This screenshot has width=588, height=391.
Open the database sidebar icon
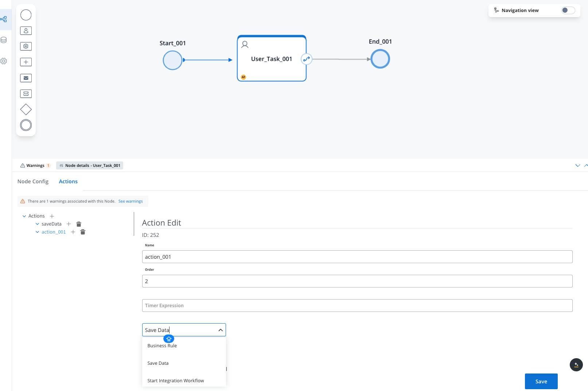pos(4,40)
